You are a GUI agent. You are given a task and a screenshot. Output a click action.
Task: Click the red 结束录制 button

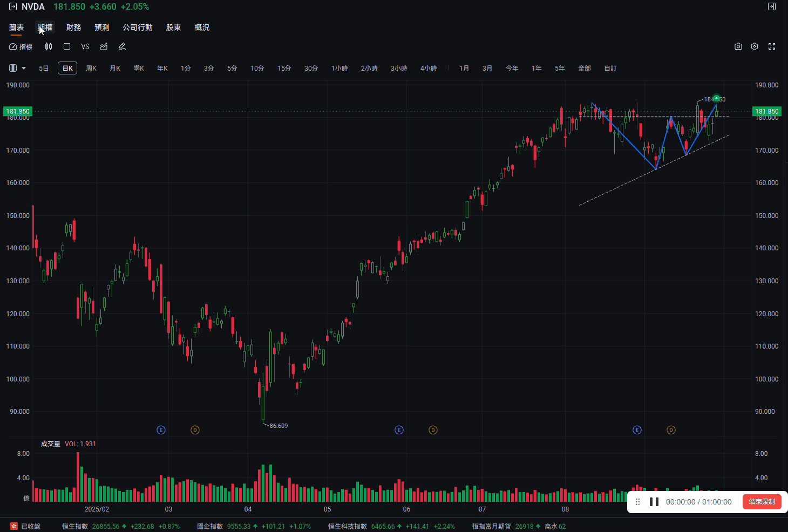(x=761, y=502)
